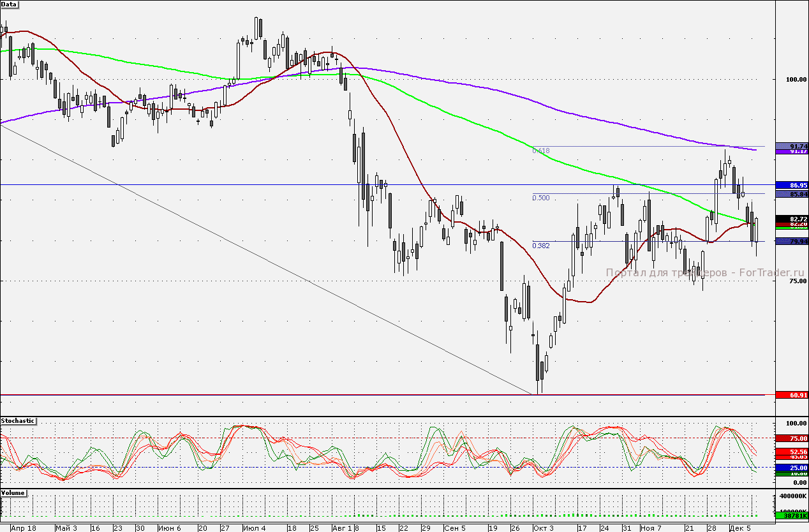The image size is (809, 532).
Task: Click the ForTrader.ru watermark text
Action: pos(667,273)
